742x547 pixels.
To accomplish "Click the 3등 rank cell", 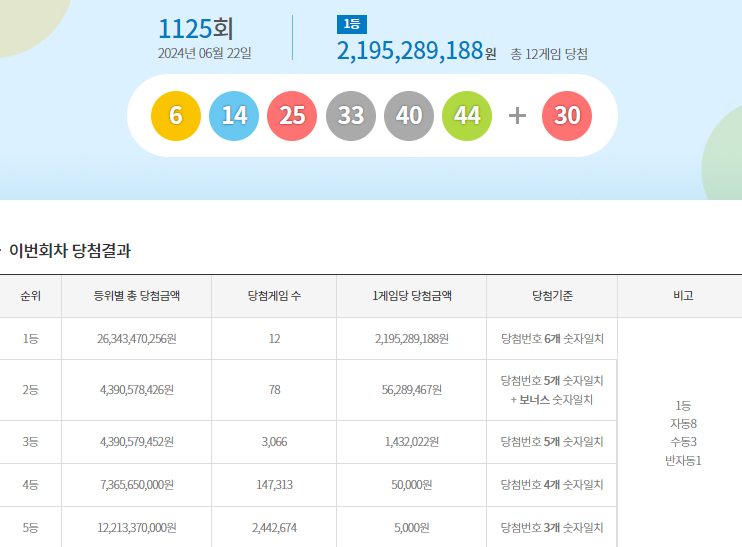I will coord(30,442).
